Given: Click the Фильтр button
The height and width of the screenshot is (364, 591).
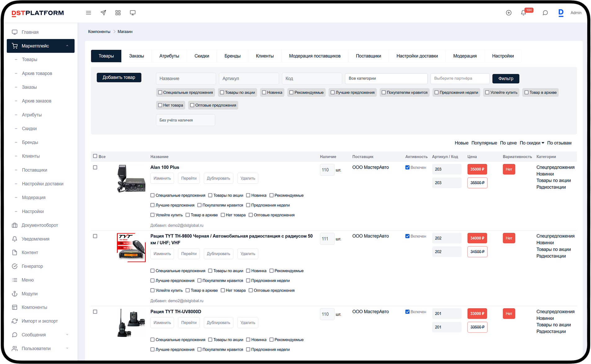Looking at the screenshot, I should tap(505, 79).
